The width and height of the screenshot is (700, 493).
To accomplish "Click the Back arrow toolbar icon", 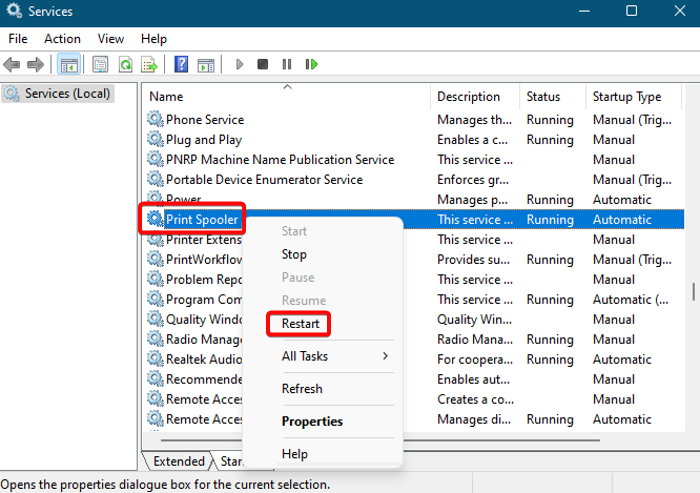I will pyautogui.click(x=12, y=65).
